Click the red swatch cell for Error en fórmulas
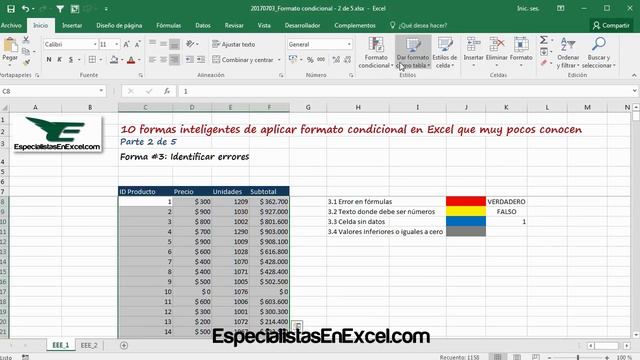Image resolution: width=640 pixels, height=360 pixels. point(466,201)
